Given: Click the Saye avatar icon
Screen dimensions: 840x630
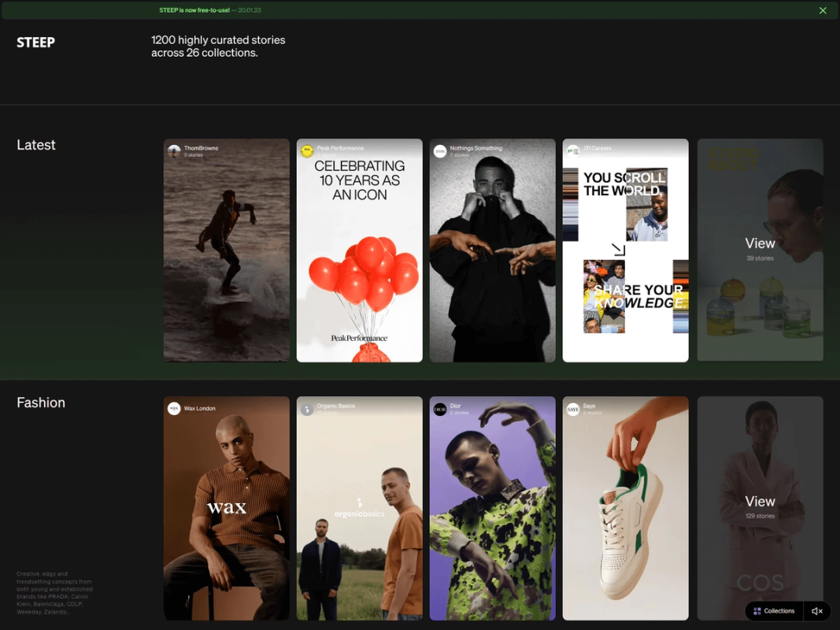Looking at the screenshot, I should coord(572,409).
